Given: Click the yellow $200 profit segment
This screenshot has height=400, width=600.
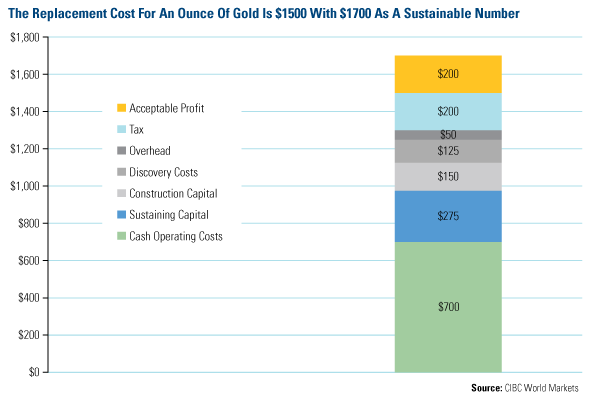Looking at the screenshot, I should click(x=447, y=74).
